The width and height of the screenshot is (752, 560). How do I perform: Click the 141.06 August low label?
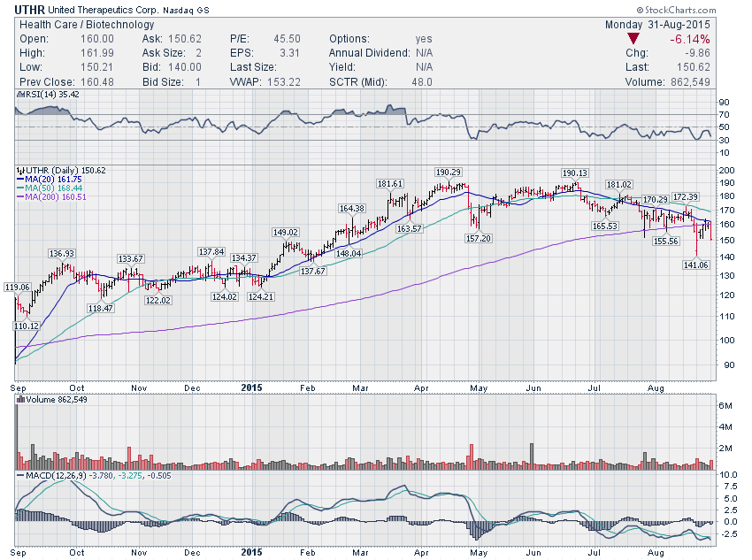coord(696,265)
